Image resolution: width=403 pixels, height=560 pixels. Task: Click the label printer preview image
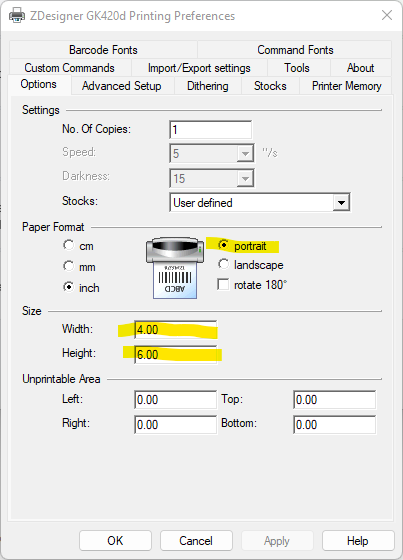tap(175, 268)
